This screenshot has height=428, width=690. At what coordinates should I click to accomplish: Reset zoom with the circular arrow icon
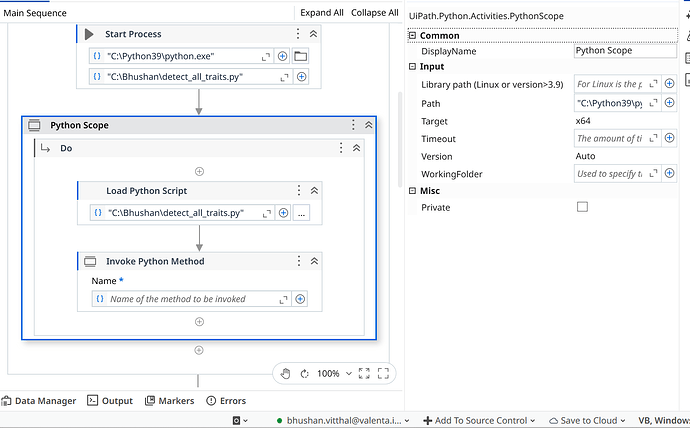(x=305, y=374)
